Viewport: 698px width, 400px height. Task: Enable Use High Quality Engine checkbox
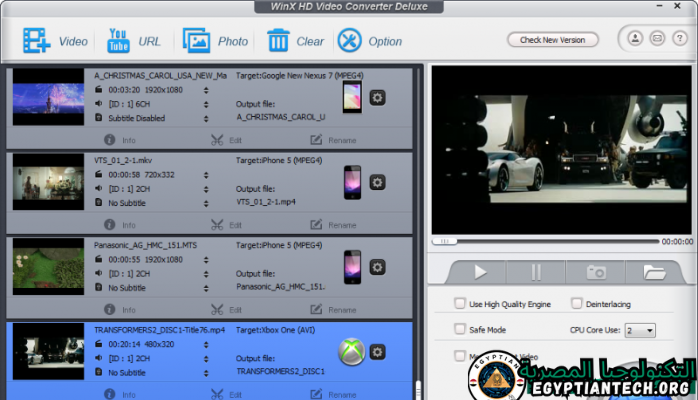tap(460, 304)
